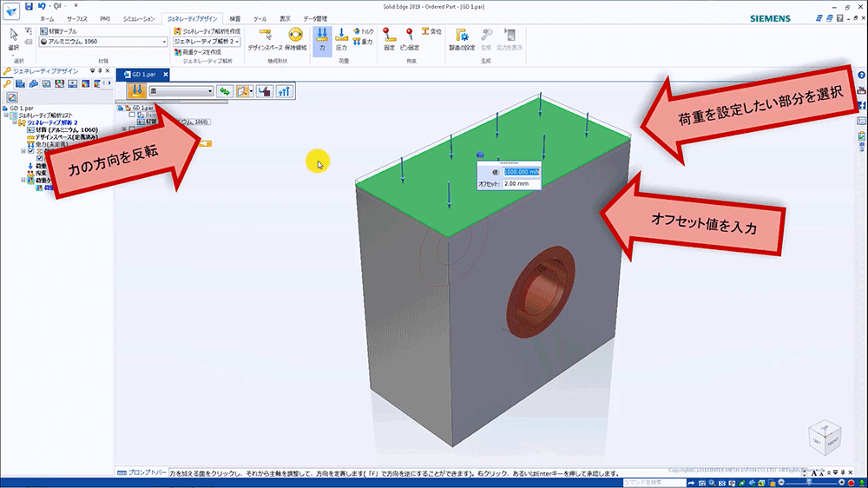Open Manufacturing Settings (製造の設定)

pos(462,40)
